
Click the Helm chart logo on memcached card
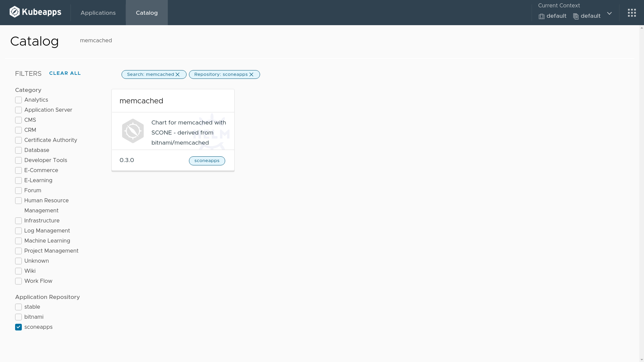click(133, 131)
